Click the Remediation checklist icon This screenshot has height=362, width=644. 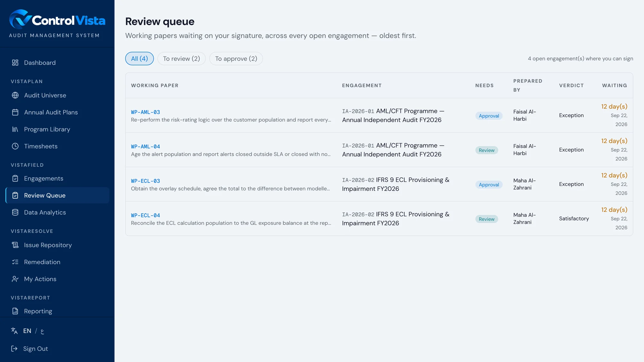point(15,262)
